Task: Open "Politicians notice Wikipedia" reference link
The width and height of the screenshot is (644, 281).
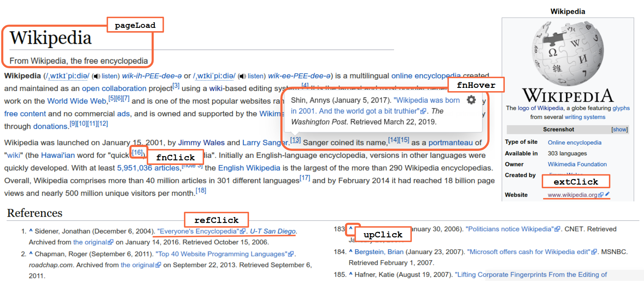Action: point(510,229)
